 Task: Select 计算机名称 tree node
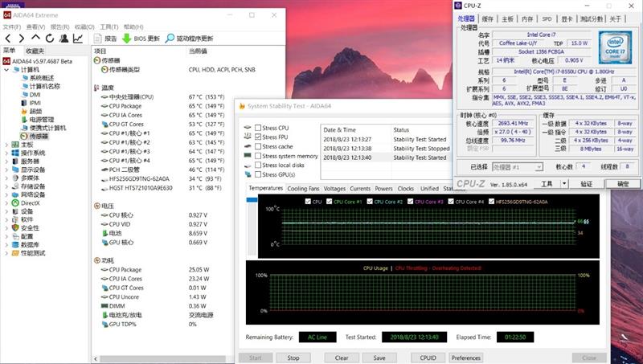click(x=44, y=86)
